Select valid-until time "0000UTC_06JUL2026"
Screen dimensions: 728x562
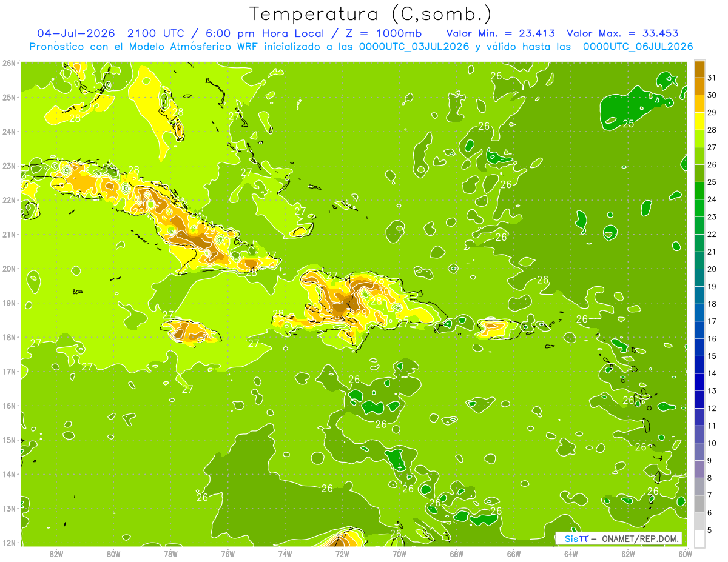pyautogui.click(x=638, y=47)
